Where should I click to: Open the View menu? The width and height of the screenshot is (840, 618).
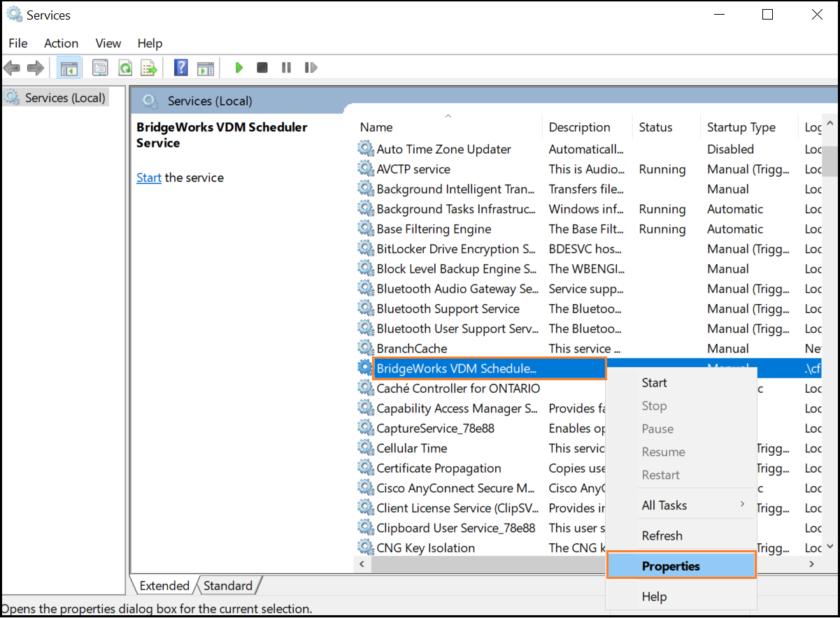(108, 43)
